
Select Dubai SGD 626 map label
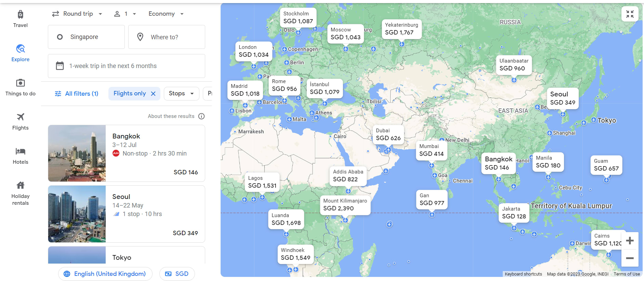[388, 135]
